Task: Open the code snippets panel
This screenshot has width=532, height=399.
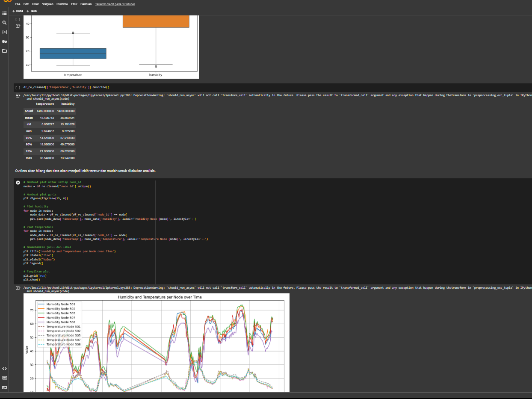Action: point(4,368)
